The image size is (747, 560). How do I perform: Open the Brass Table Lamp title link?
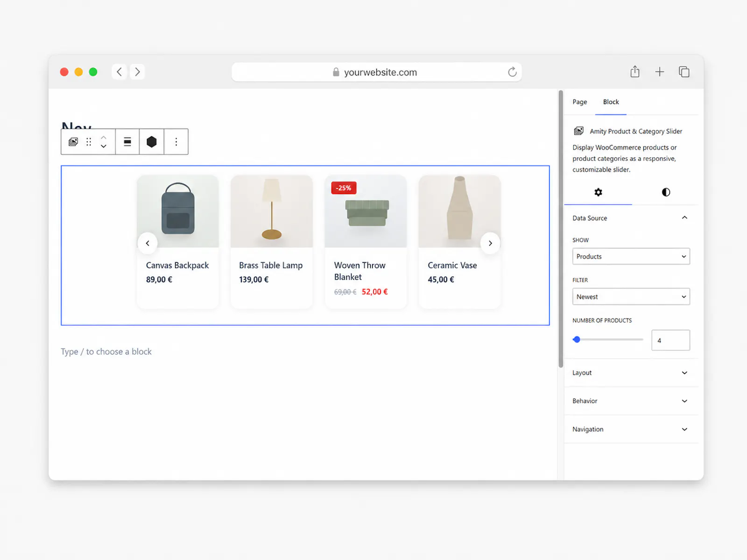[271, 265]
